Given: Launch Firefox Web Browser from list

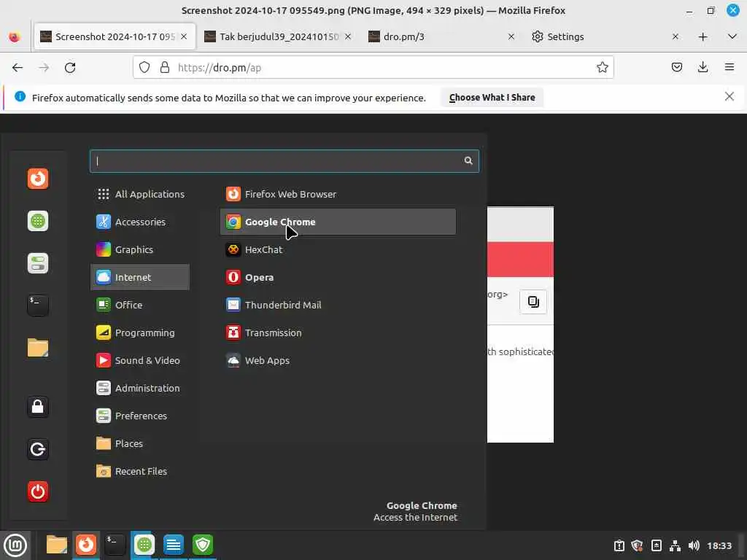Looking at the screenshot, I should coord(338,194).
